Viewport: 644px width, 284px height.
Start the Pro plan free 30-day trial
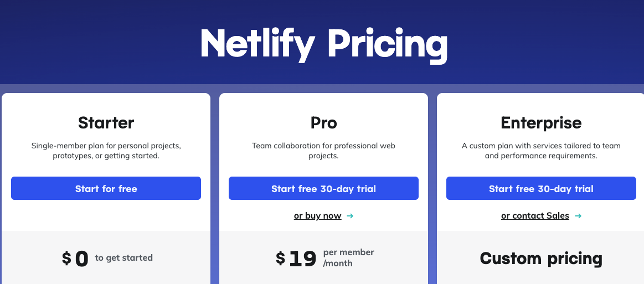(x=323, y=188)
